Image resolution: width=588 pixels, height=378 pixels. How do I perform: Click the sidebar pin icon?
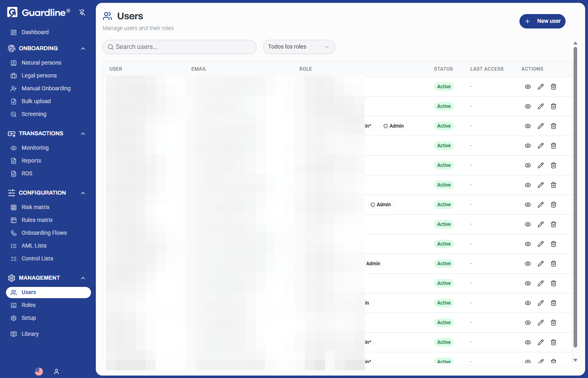tap(82, 12)
